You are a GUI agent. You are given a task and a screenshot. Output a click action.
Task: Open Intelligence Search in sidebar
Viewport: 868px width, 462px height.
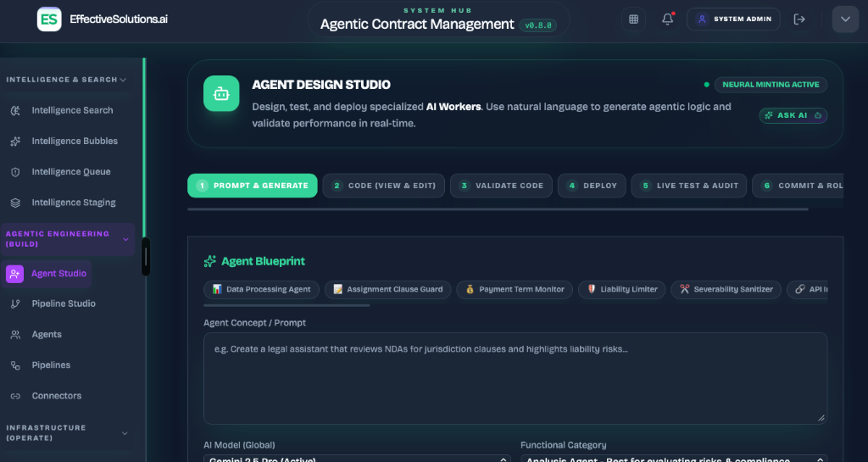pos(72,111)
